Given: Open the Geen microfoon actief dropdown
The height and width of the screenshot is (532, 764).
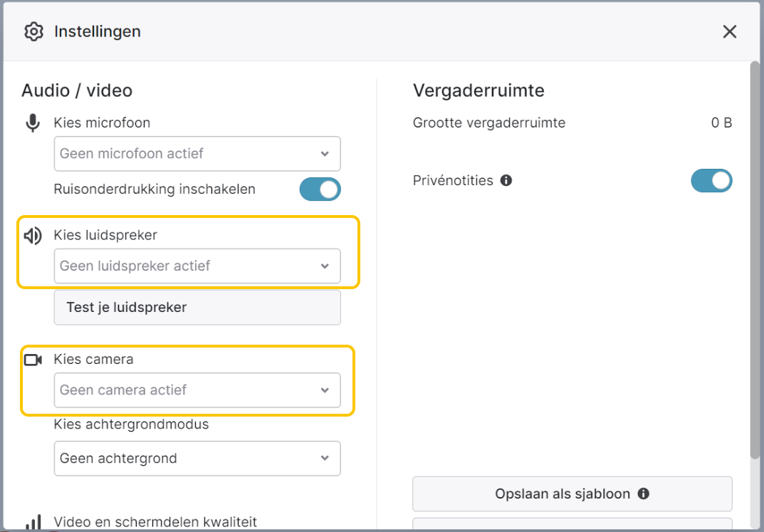Looking at the screenshot, I should 197,154.
